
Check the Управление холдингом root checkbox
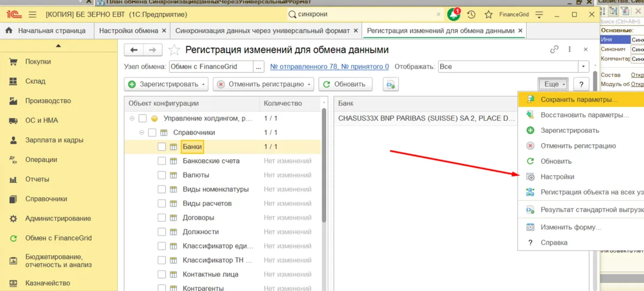[142, 118]
